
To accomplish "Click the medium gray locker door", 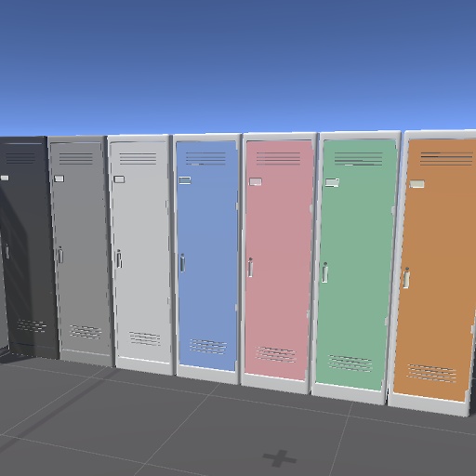I will [80, 248].
